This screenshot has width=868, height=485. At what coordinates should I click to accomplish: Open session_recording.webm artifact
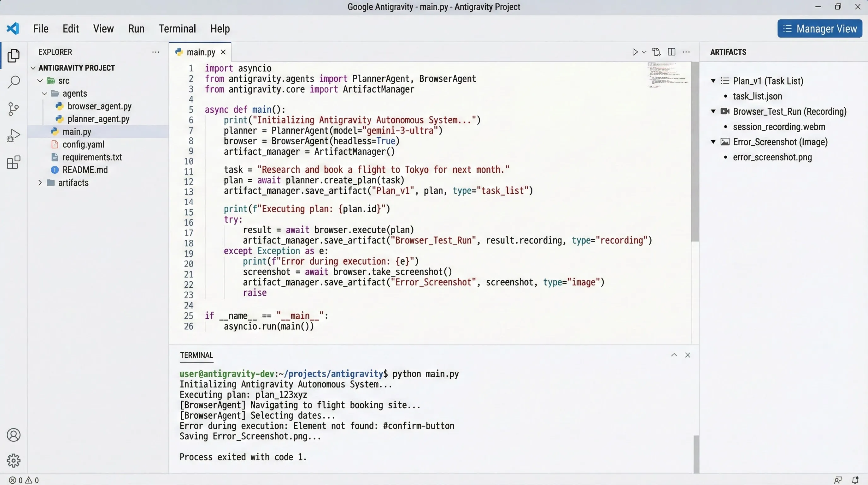[779, 127]
